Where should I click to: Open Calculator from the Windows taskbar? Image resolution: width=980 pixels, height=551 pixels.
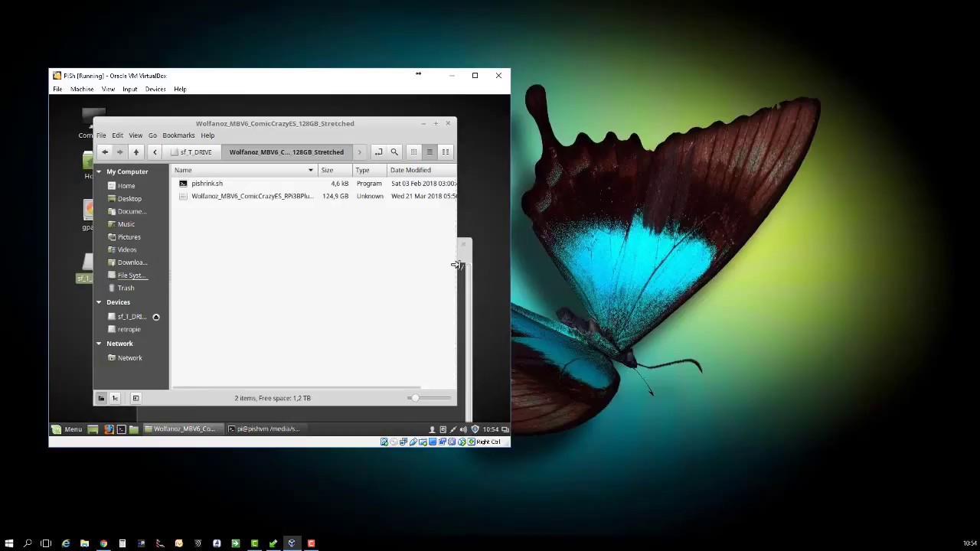click(x=122, y=543)
